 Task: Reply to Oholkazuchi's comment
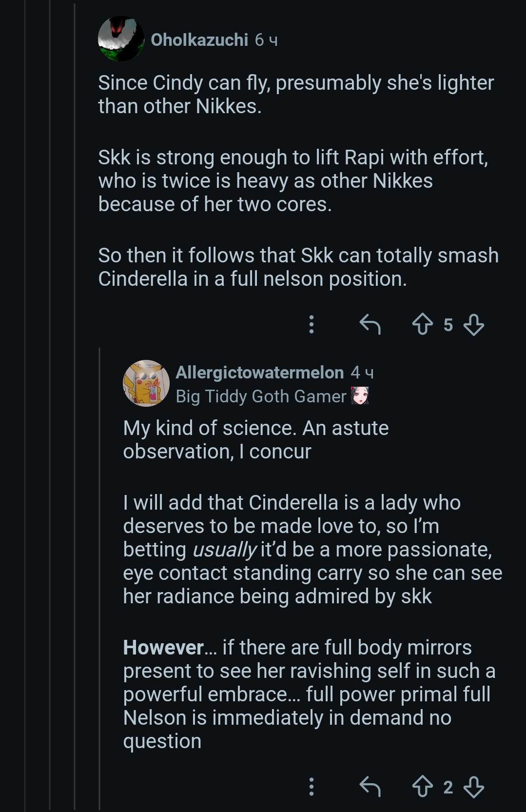tap(370, 324)
